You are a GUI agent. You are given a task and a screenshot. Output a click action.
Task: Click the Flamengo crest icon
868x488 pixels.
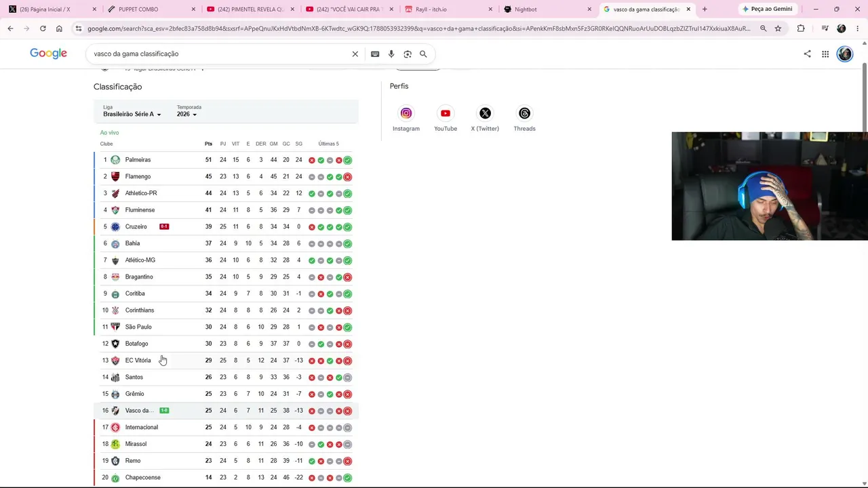115,177
